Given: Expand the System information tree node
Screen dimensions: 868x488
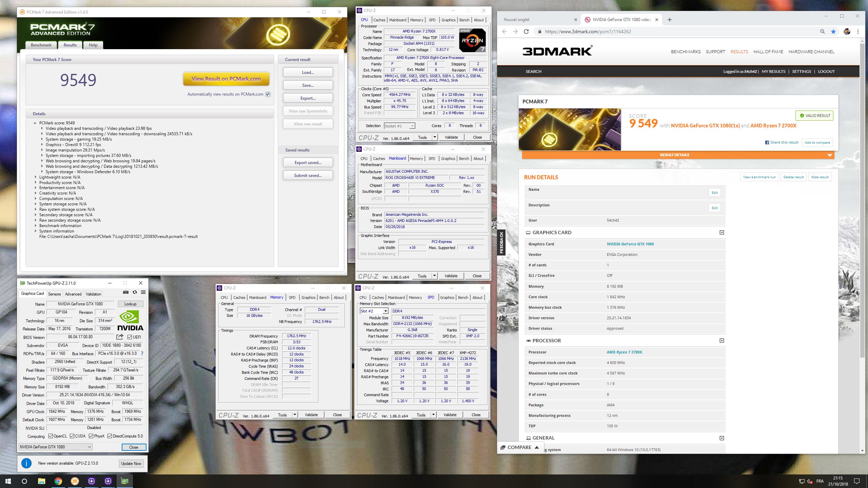Looking at the screenshot, I should (x=36, y=231).
